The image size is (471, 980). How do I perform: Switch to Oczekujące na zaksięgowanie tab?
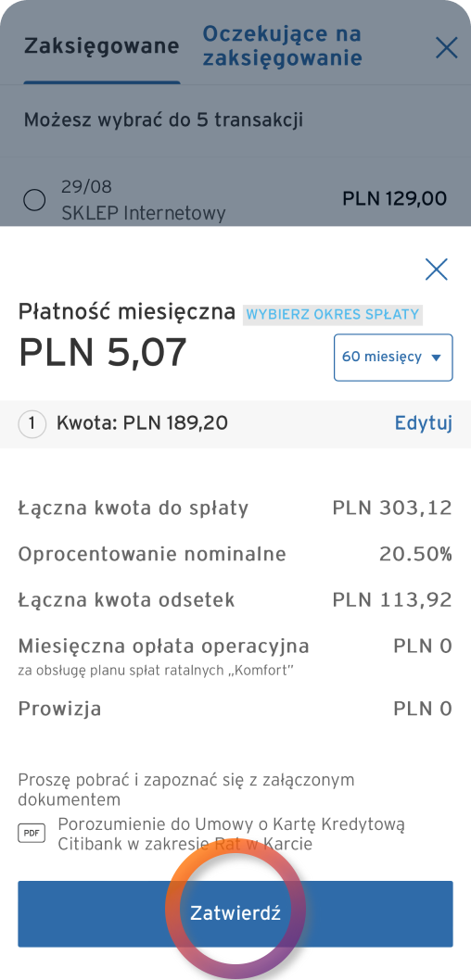(282, 45)
